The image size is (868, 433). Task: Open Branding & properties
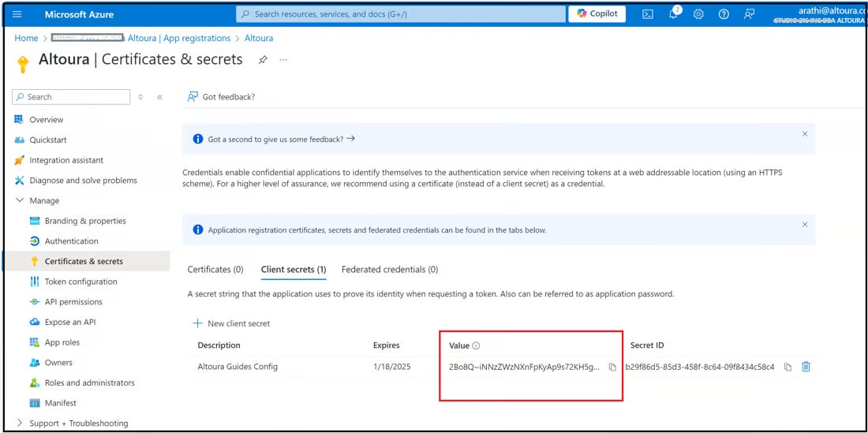[x=85, y=221]
